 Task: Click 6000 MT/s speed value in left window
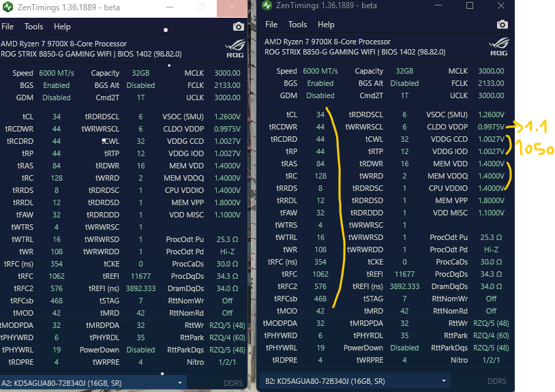pyautogui.click(x=57, y=73)
